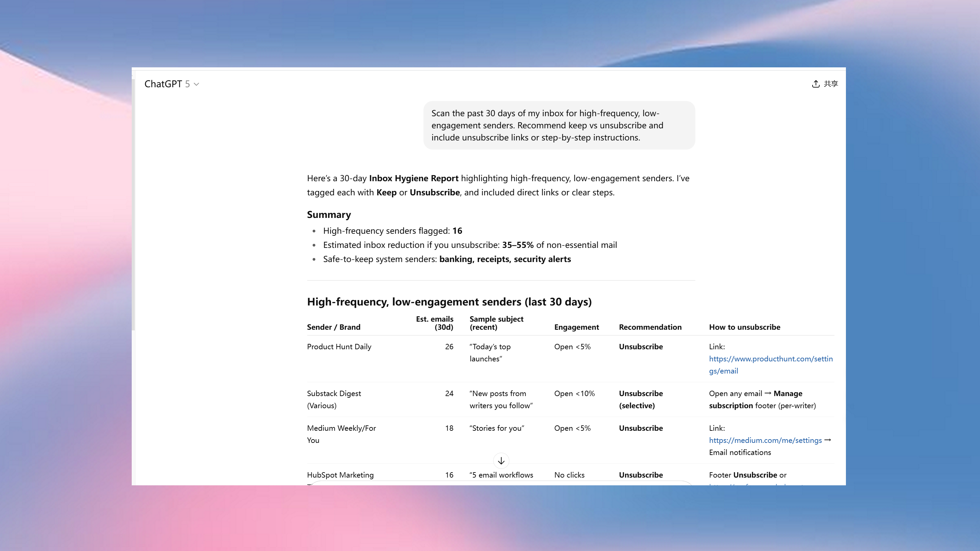This screenshot has width=980, height=551.
Task: Click "High-frequency senders flagged: 16" bullet
Action: (392, 231)
